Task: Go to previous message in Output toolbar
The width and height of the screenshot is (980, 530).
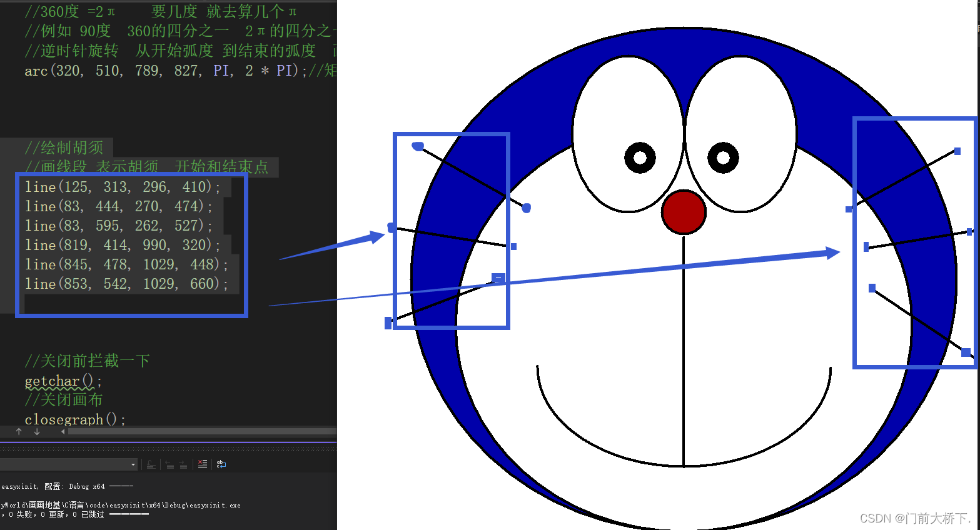Action: click(169, 464)
